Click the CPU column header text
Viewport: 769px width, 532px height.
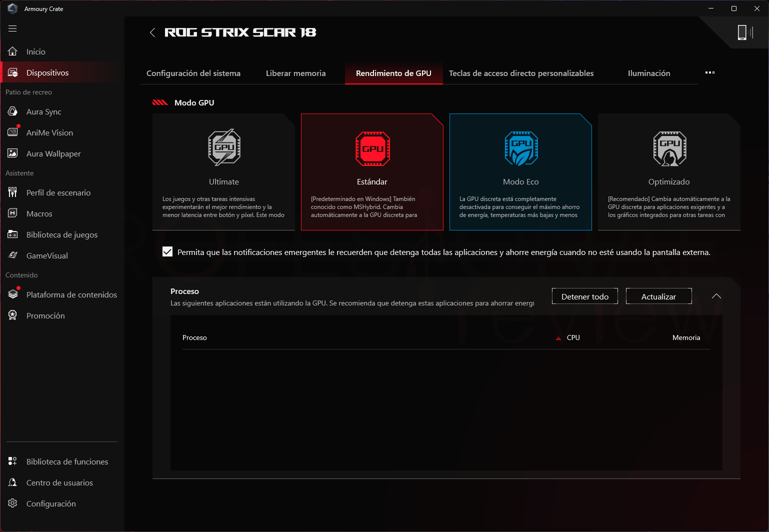[573, 337]
